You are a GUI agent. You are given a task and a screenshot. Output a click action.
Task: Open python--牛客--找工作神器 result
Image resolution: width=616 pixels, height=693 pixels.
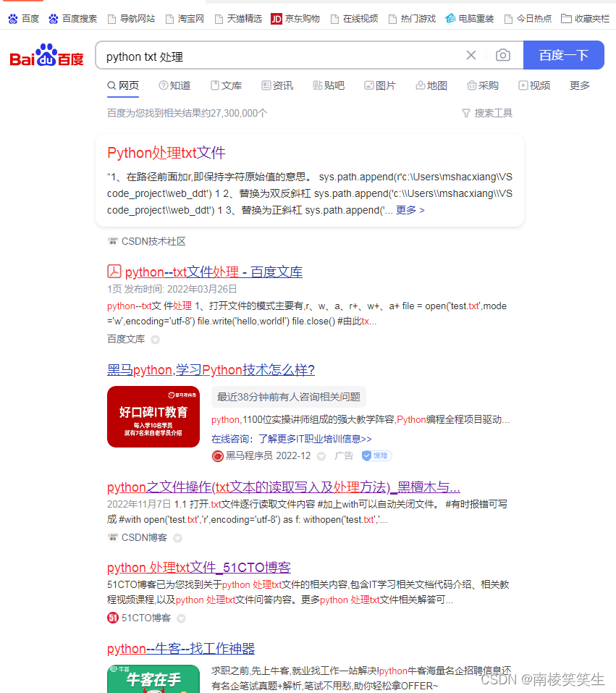[x=181, y=649]
